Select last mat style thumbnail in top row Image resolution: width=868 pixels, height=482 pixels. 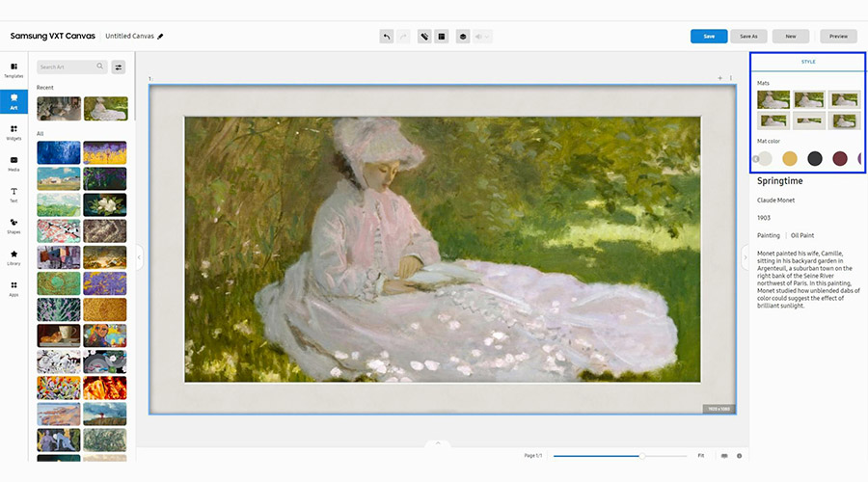[844, 99]
